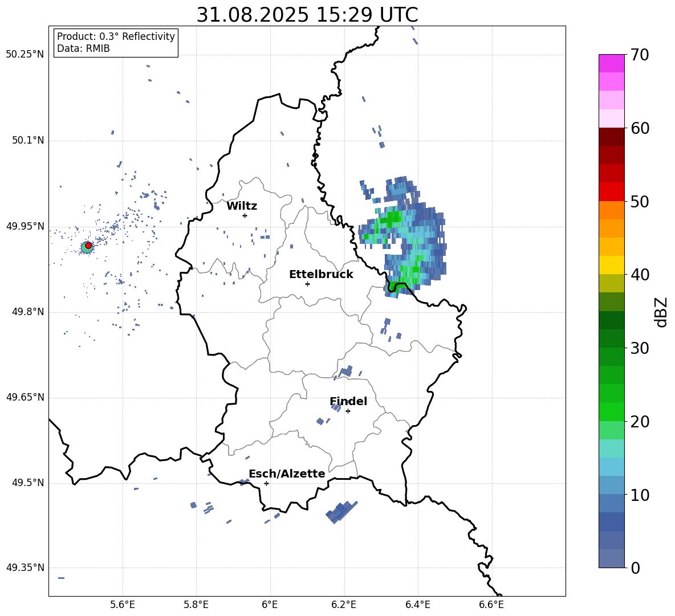The width and height of the screenshot is (675, 616).
Task: Click the 20 tick on the colorbar
Action: click(640, 422)
